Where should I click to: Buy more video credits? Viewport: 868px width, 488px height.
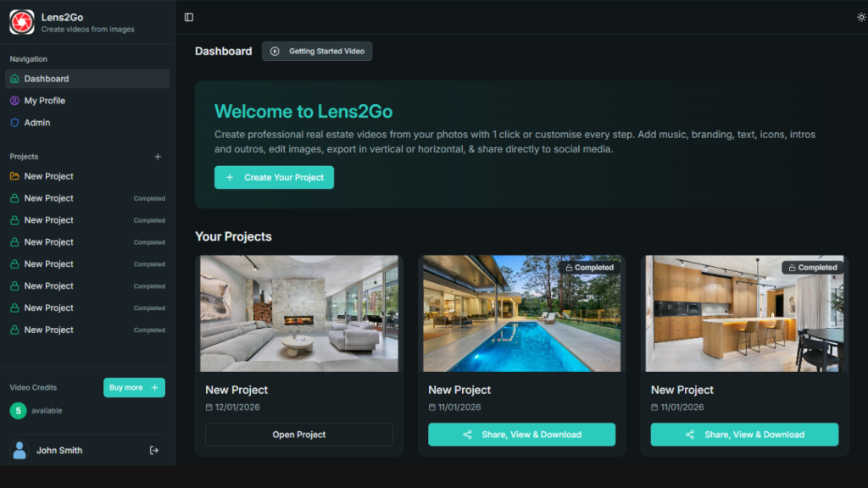point(134,387)
